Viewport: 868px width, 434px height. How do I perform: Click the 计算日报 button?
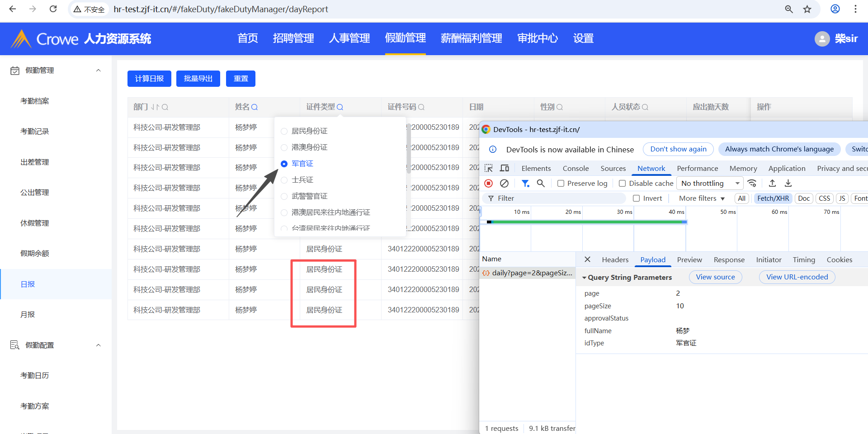[149, 79]
